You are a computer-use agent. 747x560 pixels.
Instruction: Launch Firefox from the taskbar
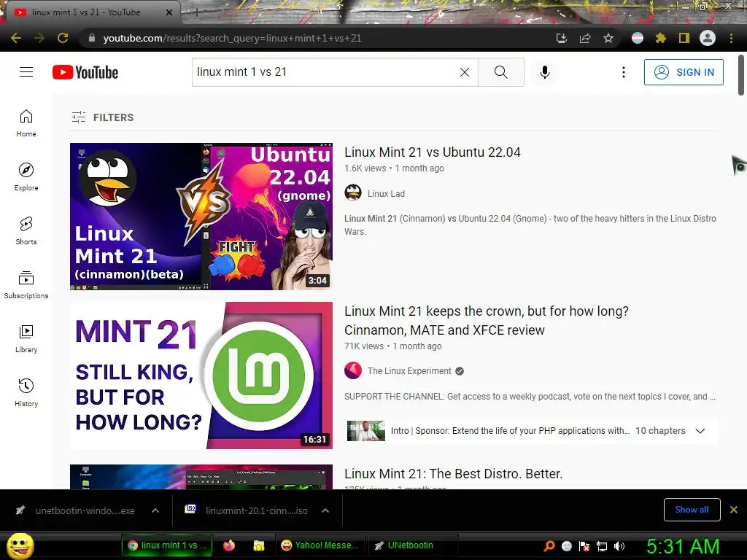coord(229,545)
